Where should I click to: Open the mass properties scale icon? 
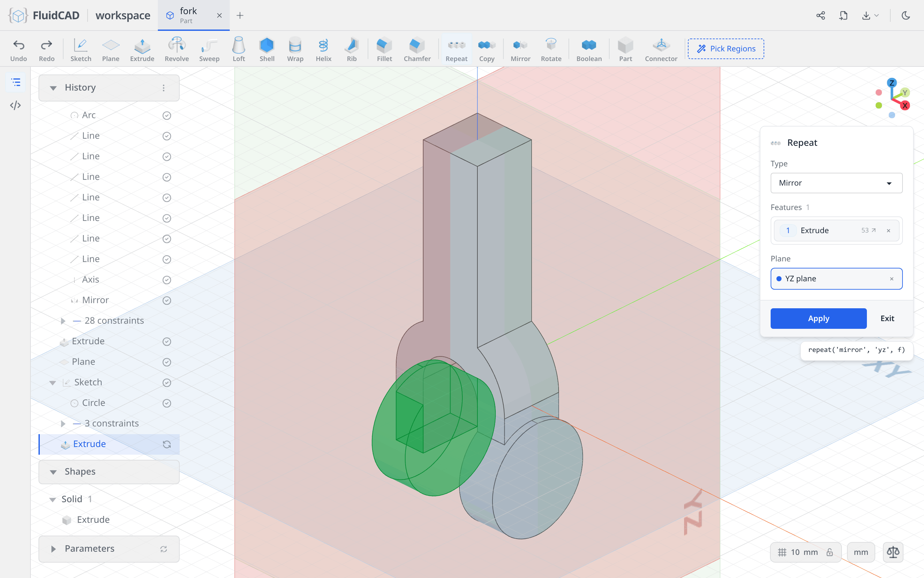893,552
